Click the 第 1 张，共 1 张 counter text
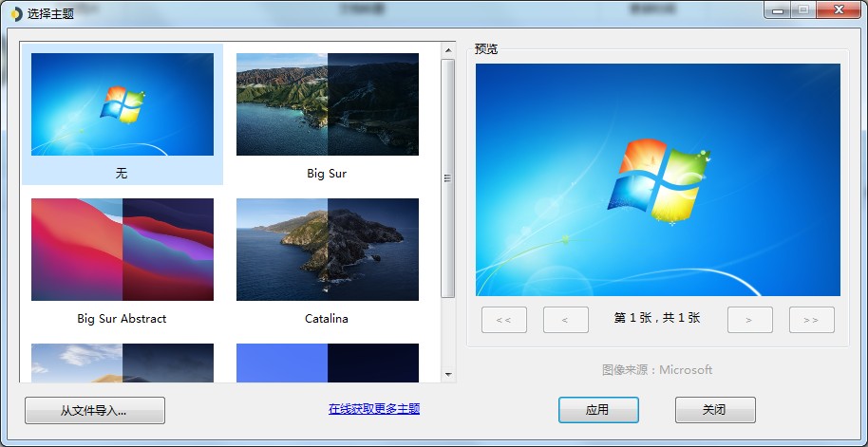 click(657, 318)
